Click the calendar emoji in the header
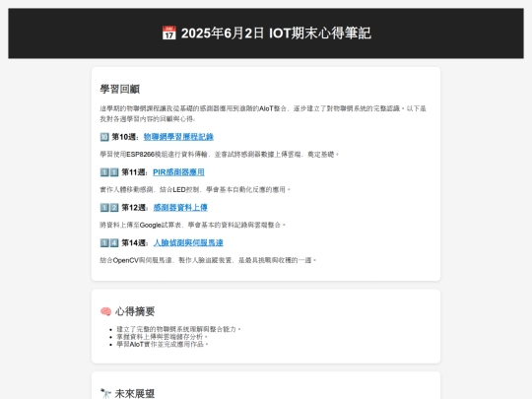The height and width of the screenshot is (399, 532). [168, 33]
